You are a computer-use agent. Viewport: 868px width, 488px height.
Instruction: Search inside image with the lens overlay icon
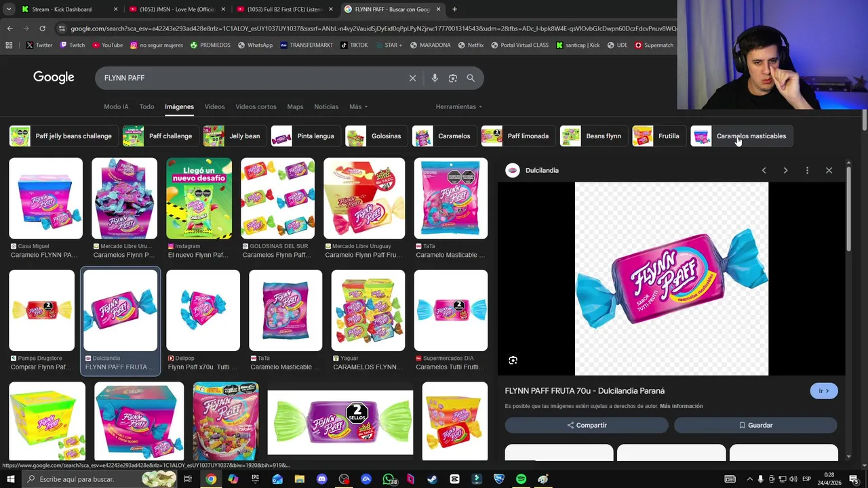[513, 361]
